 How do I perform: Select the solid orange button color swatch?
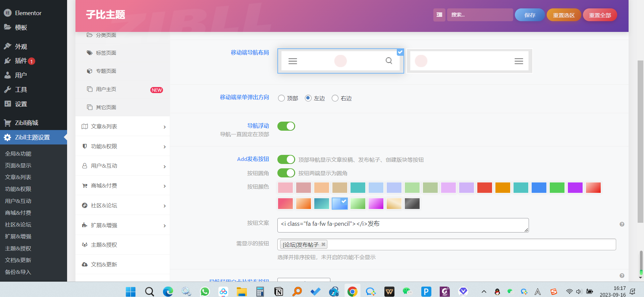503,187
